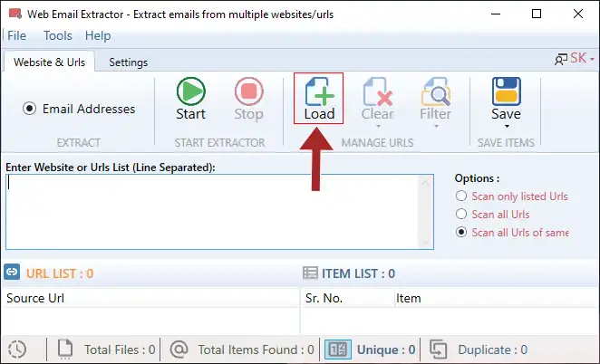Start the email extraction
The image size is (600, 364).
click(x=190, y=99)
